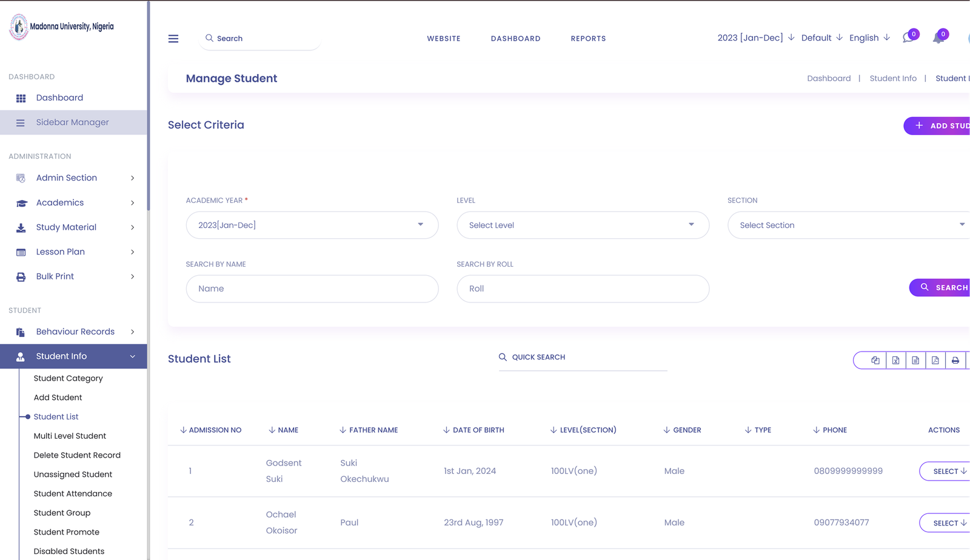Screen dimensions: 970x560
Task: Export the student list as PDF
Action: (935, 360)
